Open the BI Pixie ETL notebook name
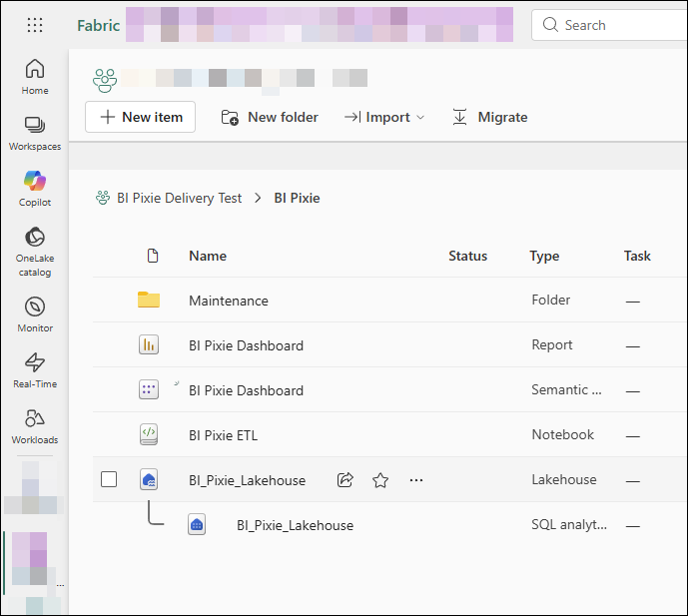 [x=223, y=435]
